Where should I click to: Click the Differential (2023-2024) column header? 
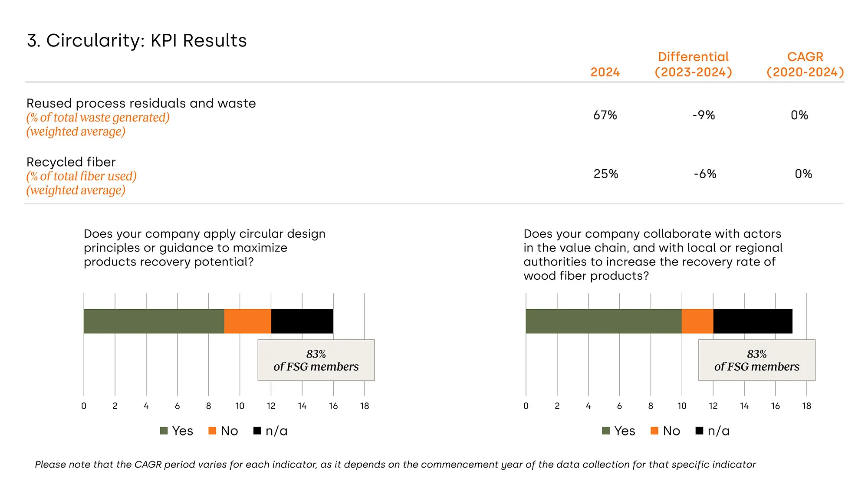click(693, 64)
